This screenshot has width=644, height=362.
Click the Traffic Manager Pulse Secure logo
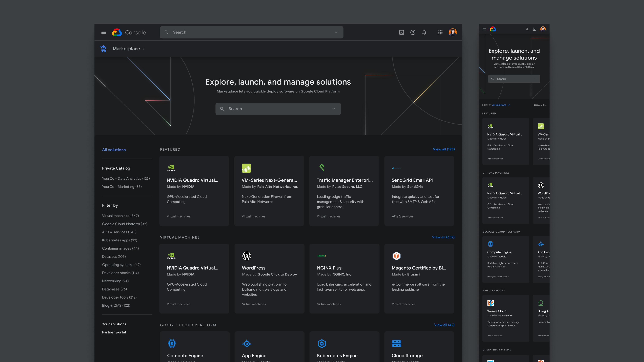point(322,167)
